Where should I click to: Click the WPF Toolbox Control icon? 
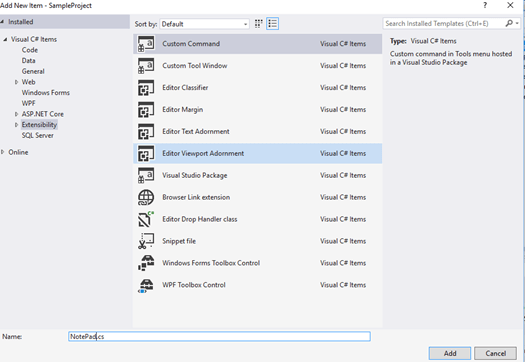tap(146, 285)
